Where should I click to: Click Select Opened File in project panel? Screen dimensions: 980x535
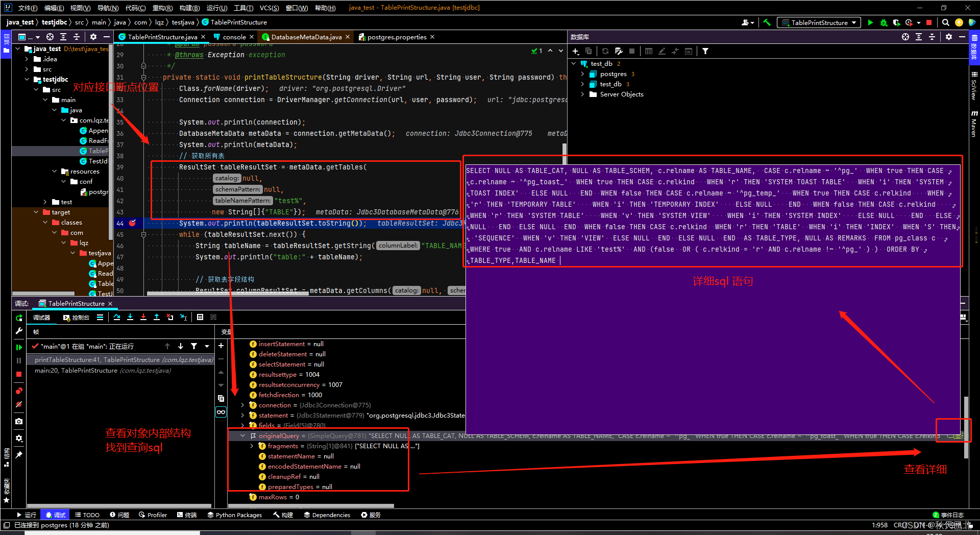point(50,37)
